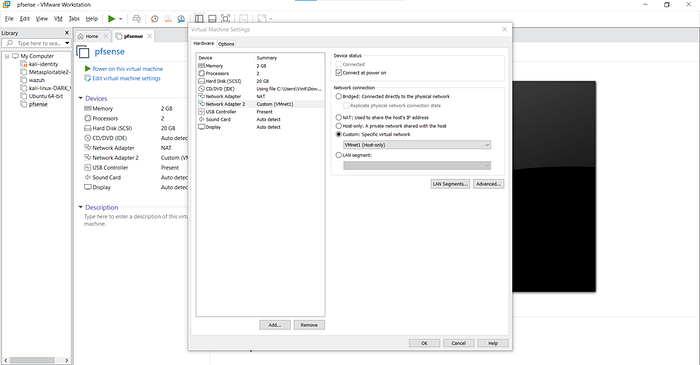Viewport: 700px width, 365px height.
Task: Select USB Controller in the settings device list
Action: [260, 112]
